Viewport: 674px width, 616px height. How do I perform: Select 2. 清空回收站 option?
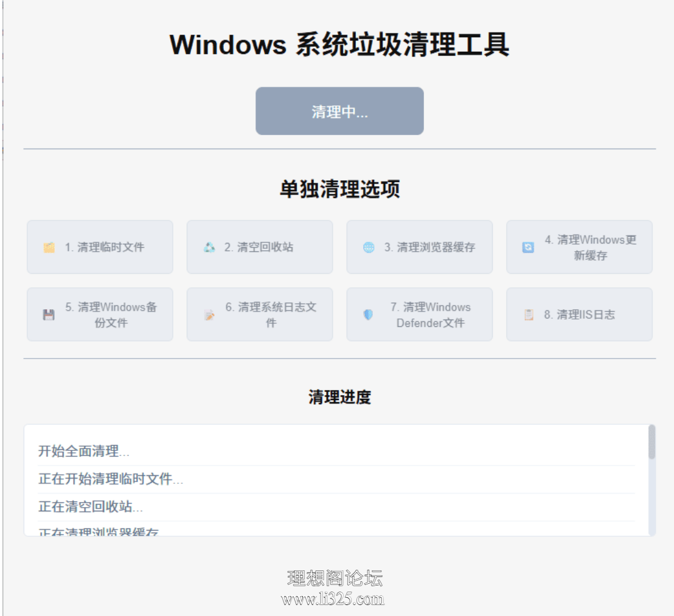pyautogui.click(x=260, y=247)
